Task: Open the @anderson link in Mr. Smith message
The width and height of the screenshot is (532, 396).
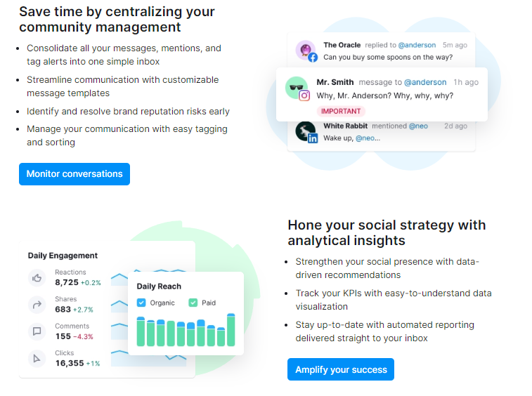Action: pyautogui.click(x=425, y=82)
